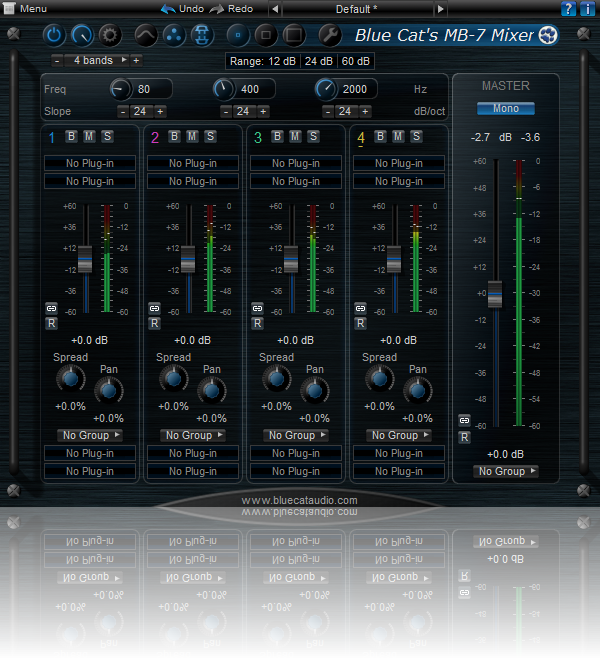Open the help question mark icon
600x659 pixels.
coord(568,8)
